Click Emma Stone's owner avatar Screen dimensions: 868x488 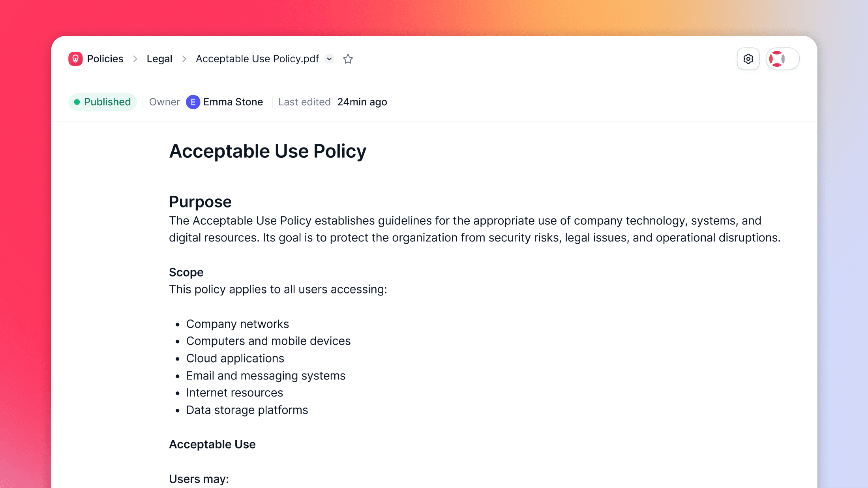click(x=193, y=102)
